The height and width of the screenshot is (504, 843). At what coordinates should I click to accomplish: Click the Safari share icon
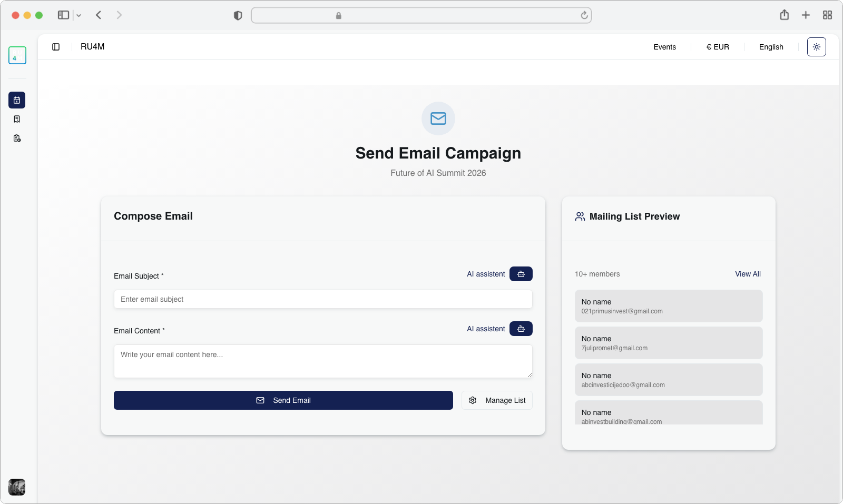point(784,15)
